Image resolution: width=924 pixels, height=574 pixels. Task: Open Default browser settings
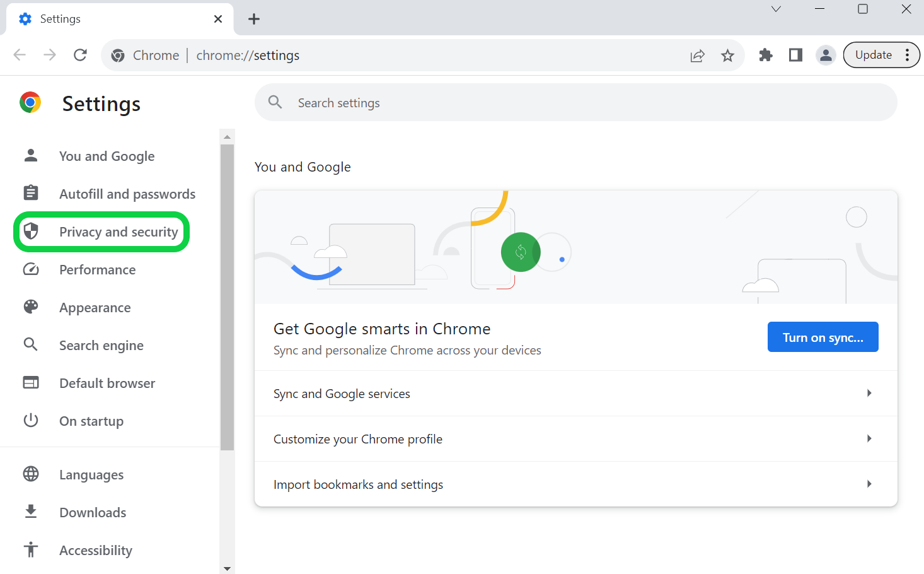point(107,383)
